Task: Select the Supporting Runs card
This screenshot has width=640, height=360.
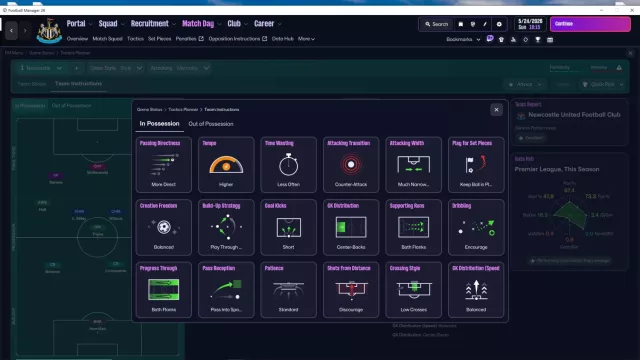Action: pyautogui.click(x=413, y=227)
